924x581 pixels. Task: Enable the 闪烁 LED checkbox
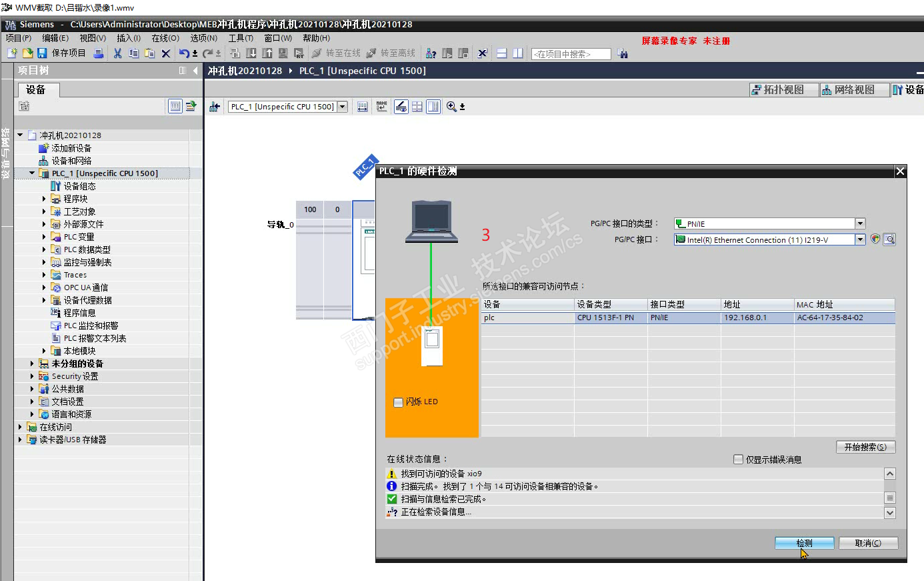click(398, 402)
